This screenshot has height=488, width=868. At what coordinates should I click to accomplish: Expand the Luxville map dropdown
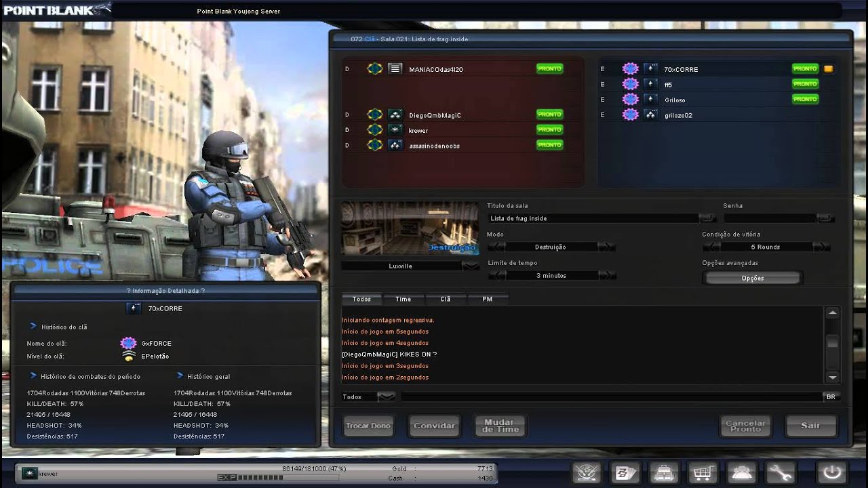(471, 266)
